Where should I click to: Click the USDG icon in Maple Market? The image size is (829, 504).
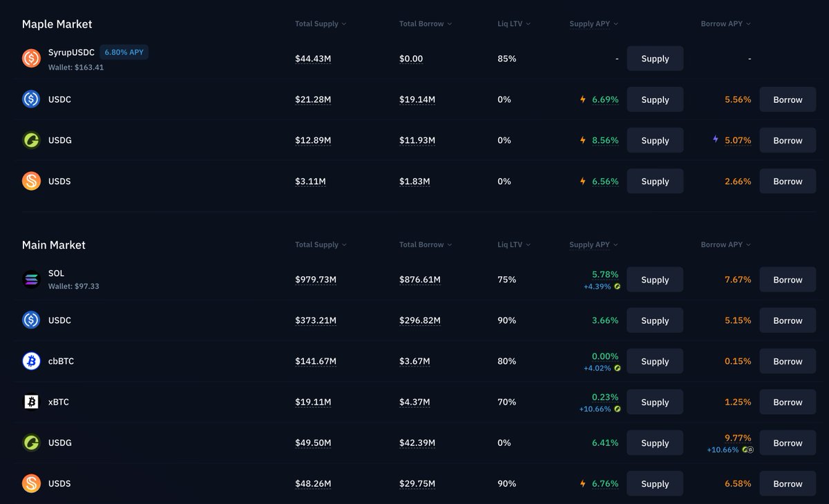tap(31, 140)
